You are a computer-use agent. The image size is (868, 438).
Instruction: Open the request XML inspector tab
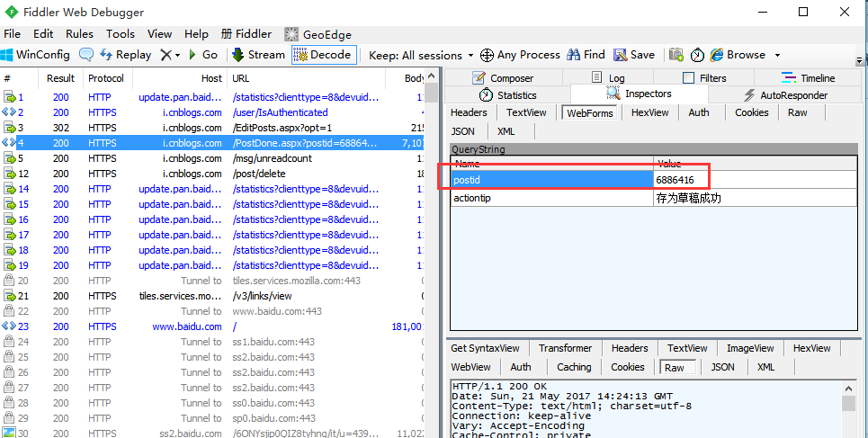point(506,131)
